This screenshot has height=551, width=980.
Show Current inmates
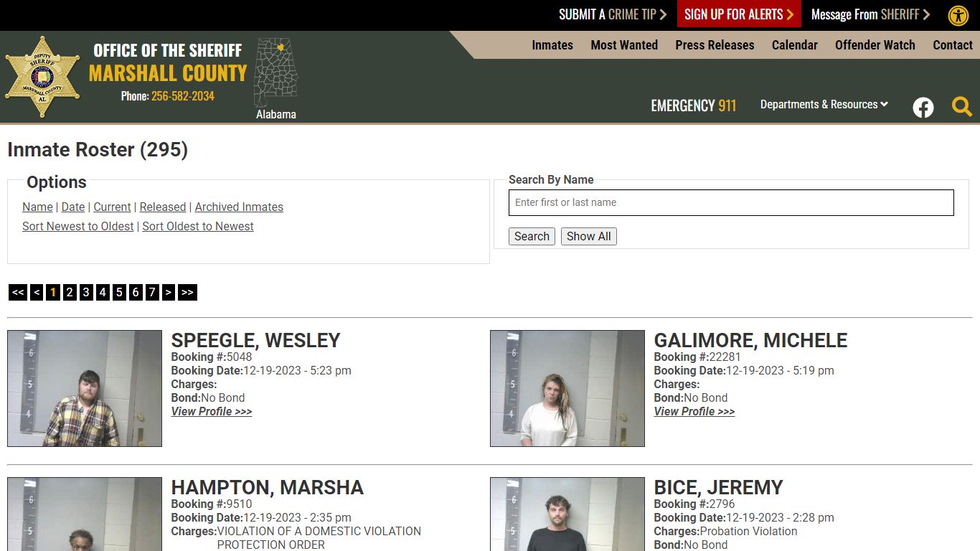click(x=112, y=207)
